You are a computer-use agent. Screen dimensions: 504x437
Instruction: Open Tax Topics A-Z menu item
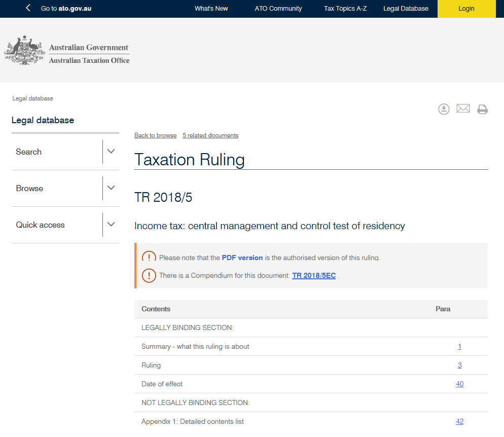(x=345, y=9)
